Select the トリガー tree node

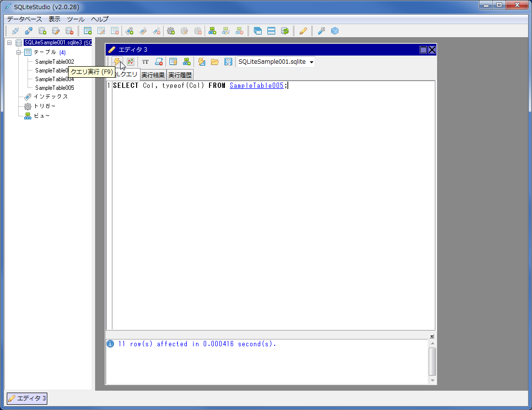click(45, 106)
